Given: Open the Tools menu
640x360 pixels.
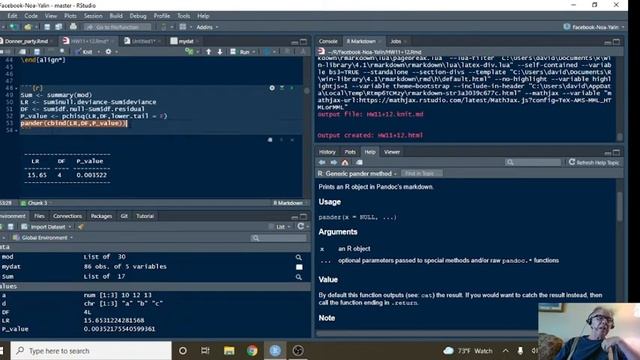Looking at the screenshot, I should coord(183,16).
